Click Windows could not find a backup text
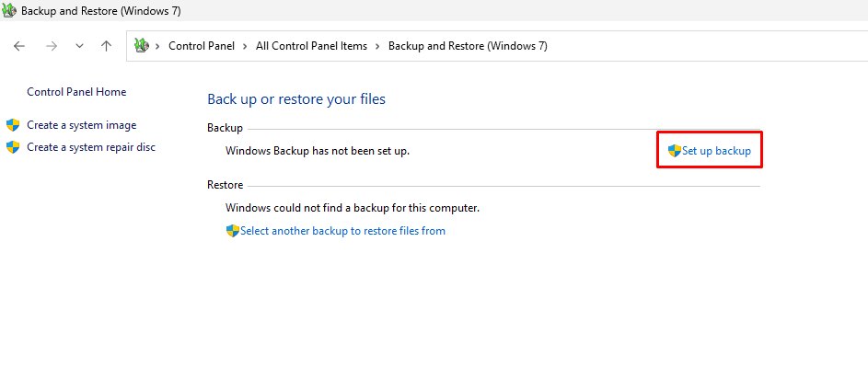 point(352,208)
